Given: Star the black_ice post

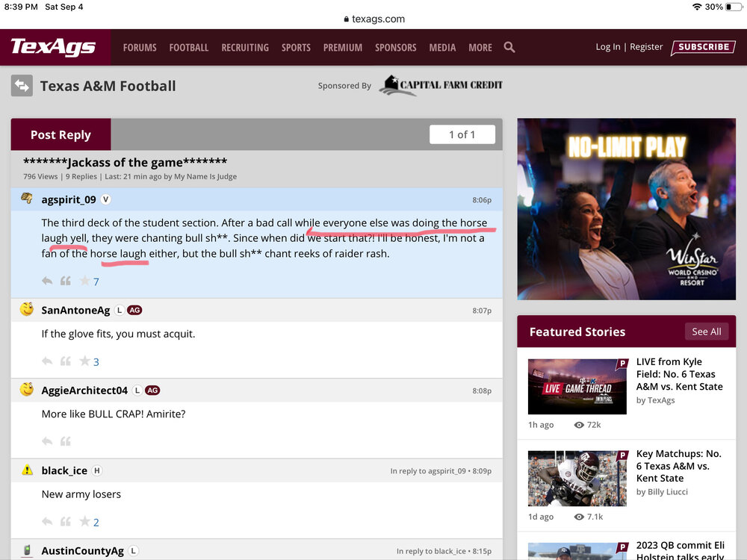Looking at the screenshot, I should (x=84, y=522).
